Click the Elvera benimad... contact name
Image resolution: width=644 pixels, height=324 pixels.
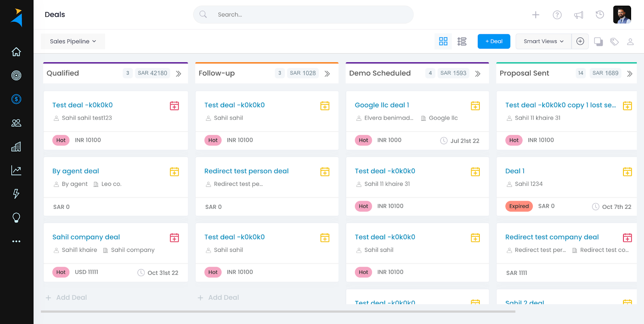pos(389,118)
